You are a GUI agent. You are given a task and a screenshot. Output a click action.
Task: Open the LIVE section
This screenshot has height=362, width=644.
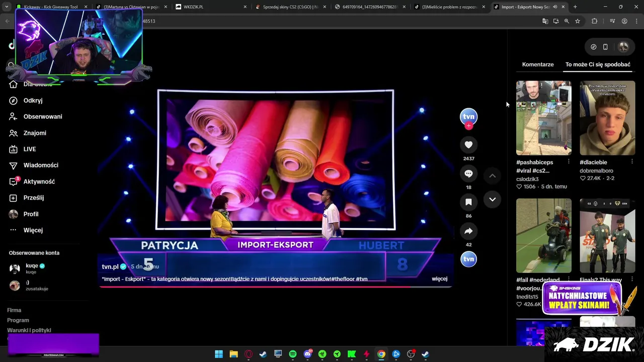click(23, 149)
